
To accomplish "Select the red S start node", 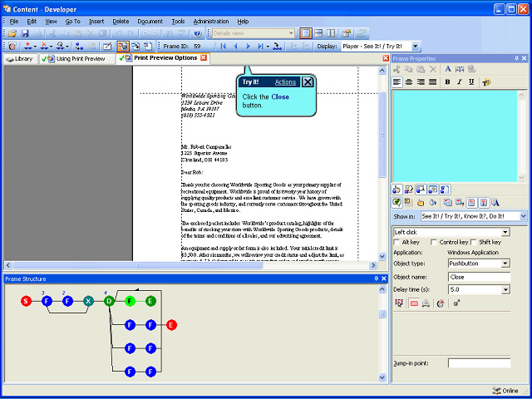I will [x=26, y=301].
